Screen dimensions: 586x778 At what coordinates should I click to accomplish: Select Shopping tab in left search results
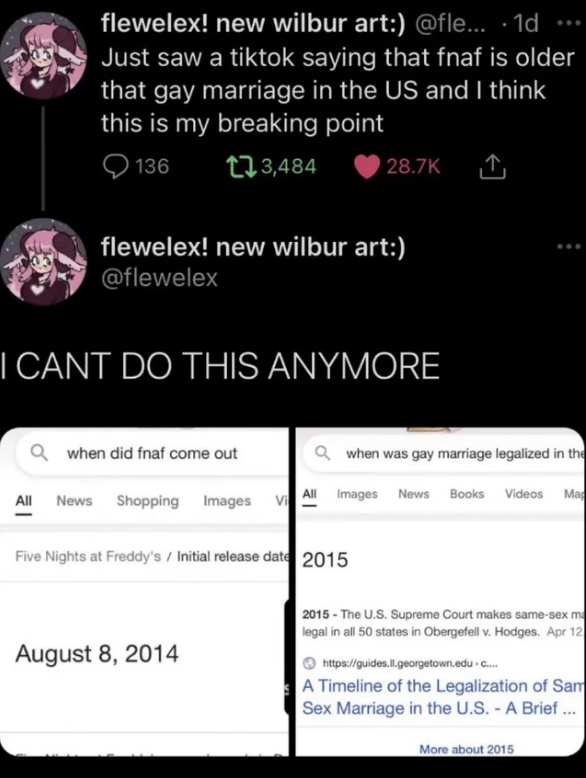[x=147, y=501]
